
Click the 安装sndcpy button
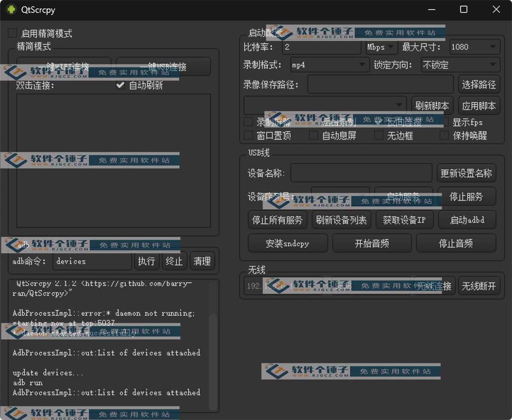point(288,243)
